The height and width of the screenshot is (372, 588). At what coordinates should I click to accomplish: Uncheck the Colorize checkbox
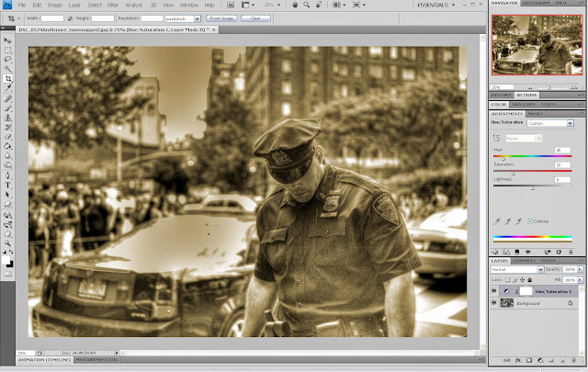coord(531,220)
